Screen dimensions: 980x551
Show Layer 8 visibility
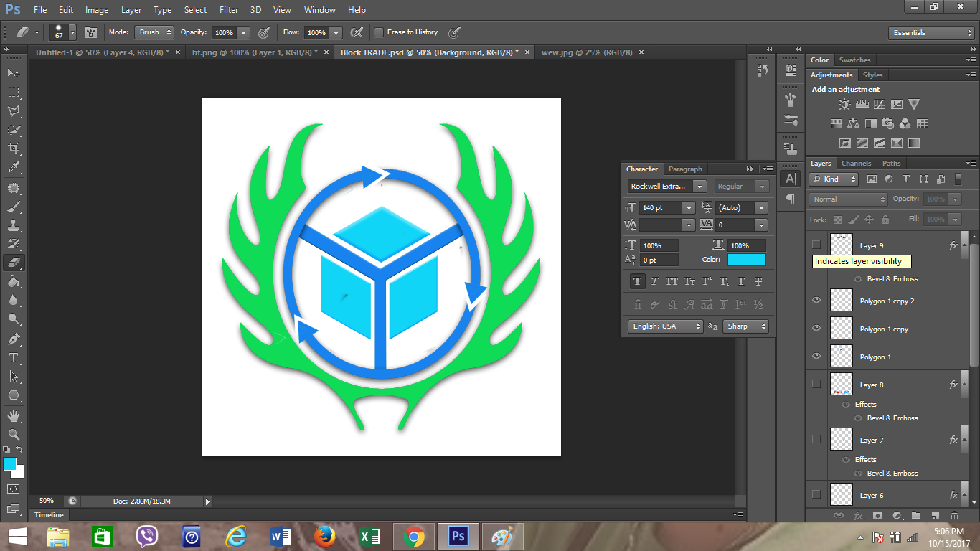[x=816, y=384]
